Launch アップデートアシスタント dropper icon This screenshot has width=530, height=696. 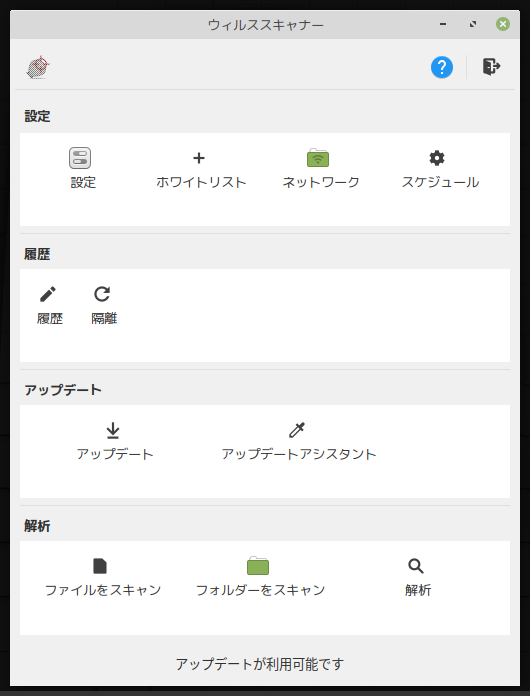click(297, 430)
